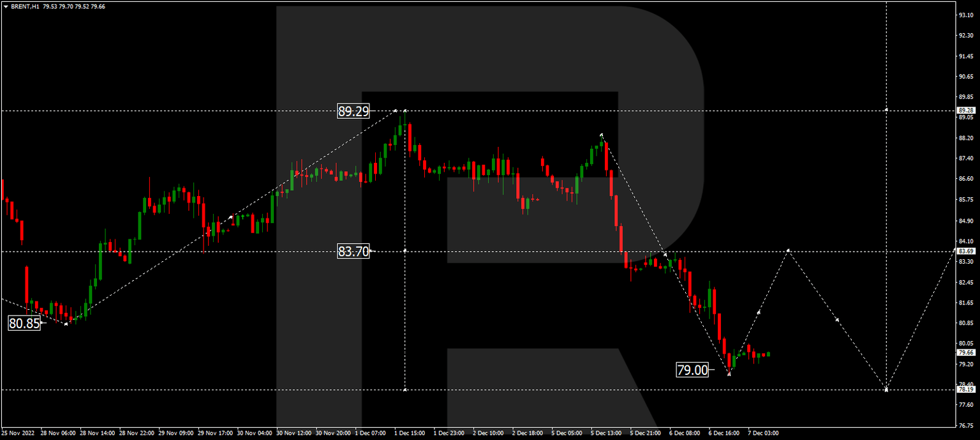The image size is (980, 440).
Task: Click the current price tag 79.66
Action: (966, 352)
